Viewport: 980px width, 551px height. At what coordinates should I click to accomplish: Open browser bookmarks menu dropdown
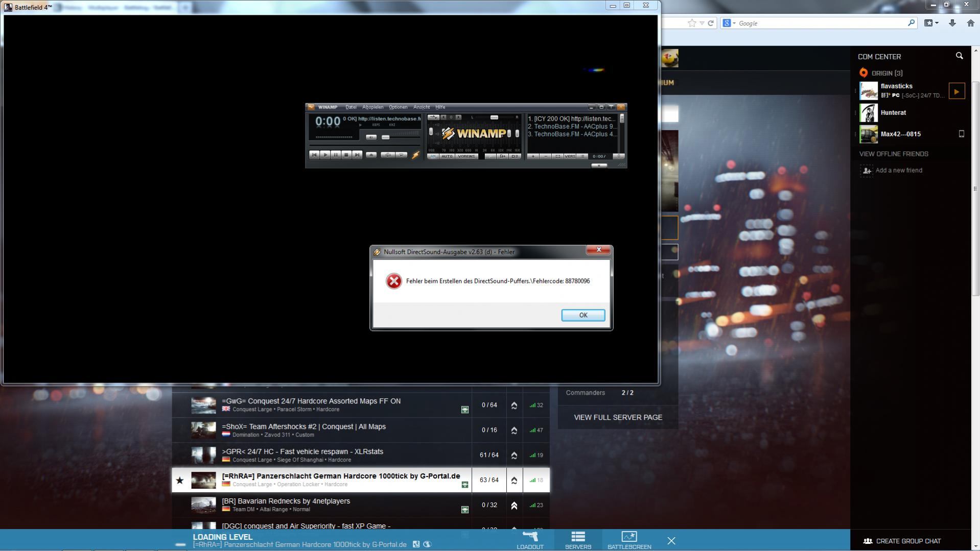931,23
